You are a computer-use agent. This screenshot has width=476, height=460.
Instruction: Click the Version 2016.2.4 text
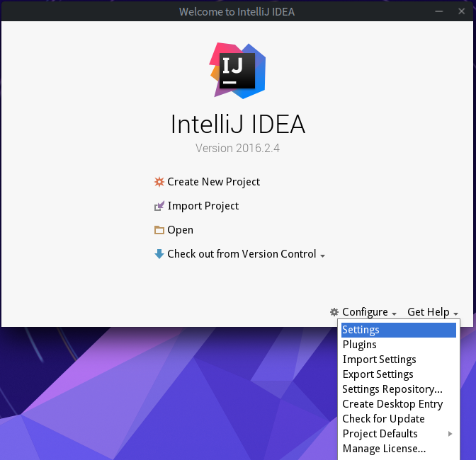(237, 149)
